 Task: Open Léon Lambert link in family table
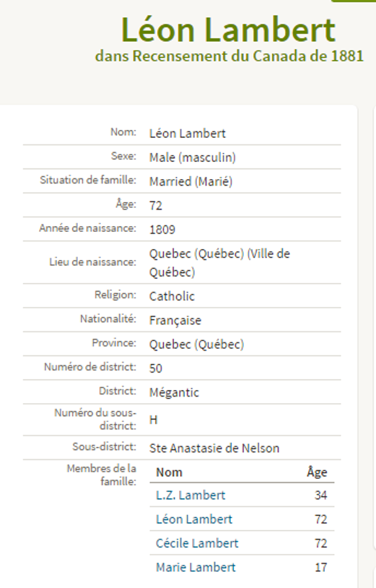tap(194, 519)
